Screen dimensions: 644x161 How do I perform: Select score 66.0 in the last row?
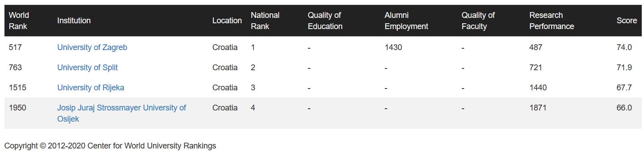click(x=624, y=108)
